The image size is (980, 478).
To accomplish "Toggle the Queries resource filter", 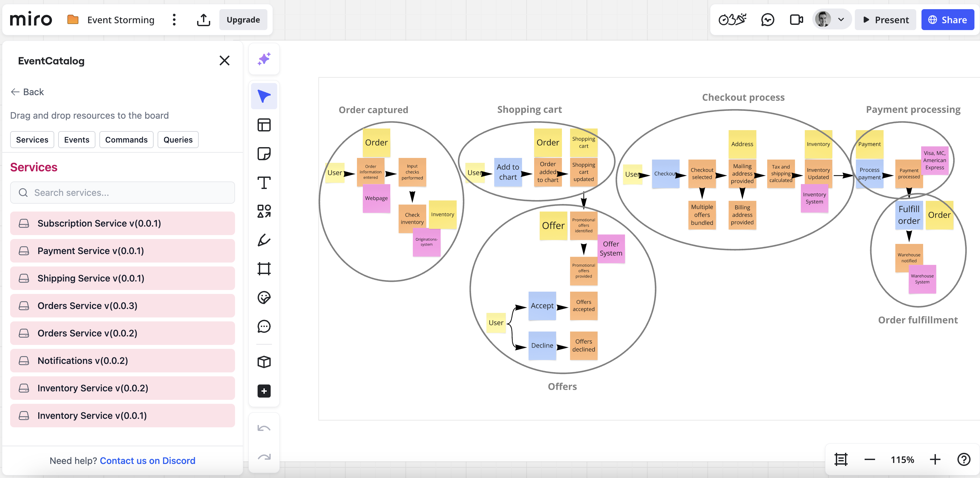I will (178, 140).
